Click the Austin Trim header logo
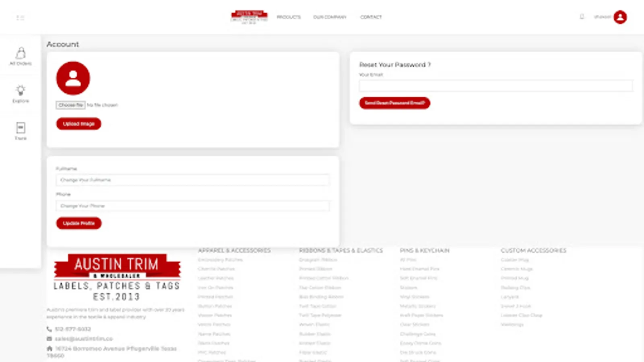 tap(249, 17)
